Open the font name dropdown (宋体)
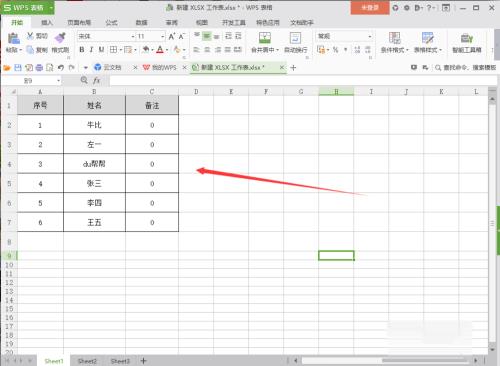500x366 pixels. point(133,36)
